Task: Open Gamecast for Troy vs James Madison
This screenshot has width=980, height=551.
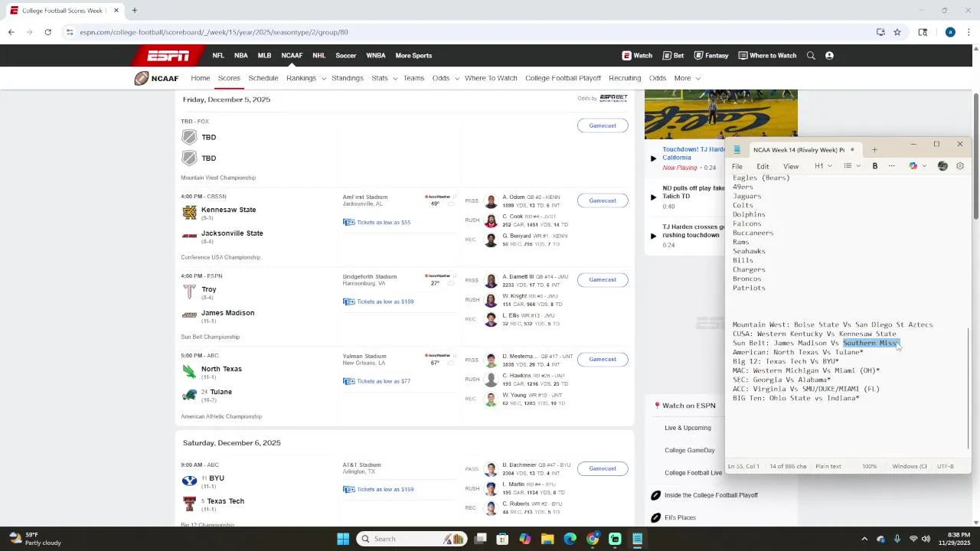Action: coord(603,279)
